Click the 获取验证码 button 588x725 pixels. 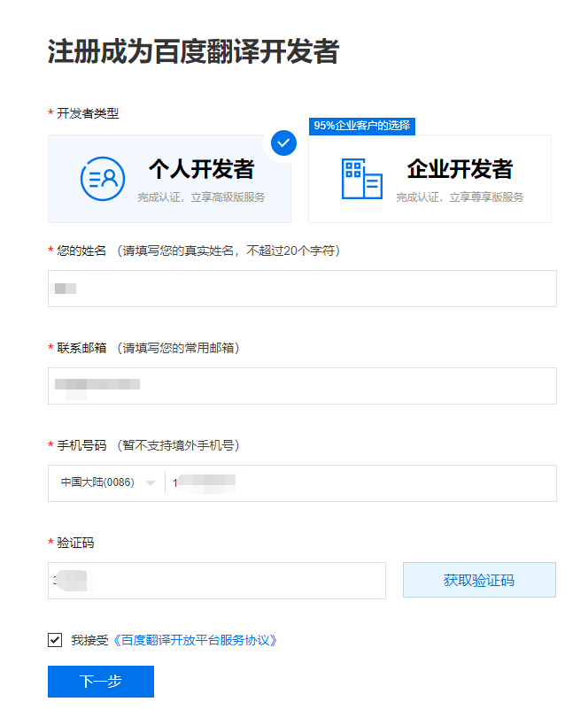tap(479, 580)
